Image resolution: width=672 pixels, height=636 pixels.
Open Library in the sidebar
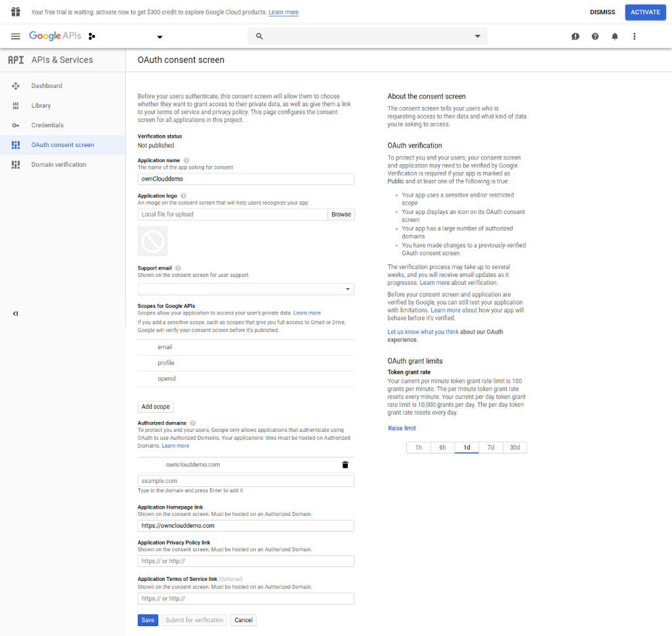click(x=41, y=106)
